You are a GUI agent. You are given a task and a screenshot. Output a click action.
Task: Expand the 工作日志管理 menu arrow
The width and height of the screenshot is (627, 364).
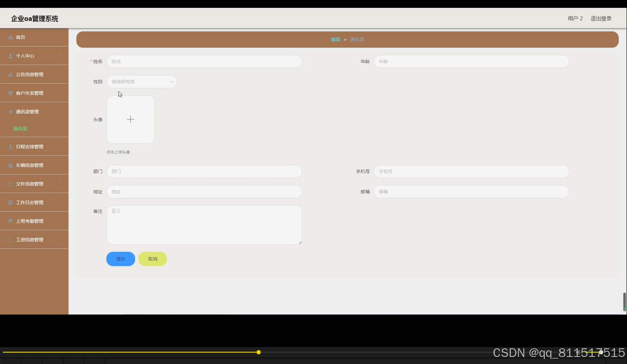pos(60,202)
